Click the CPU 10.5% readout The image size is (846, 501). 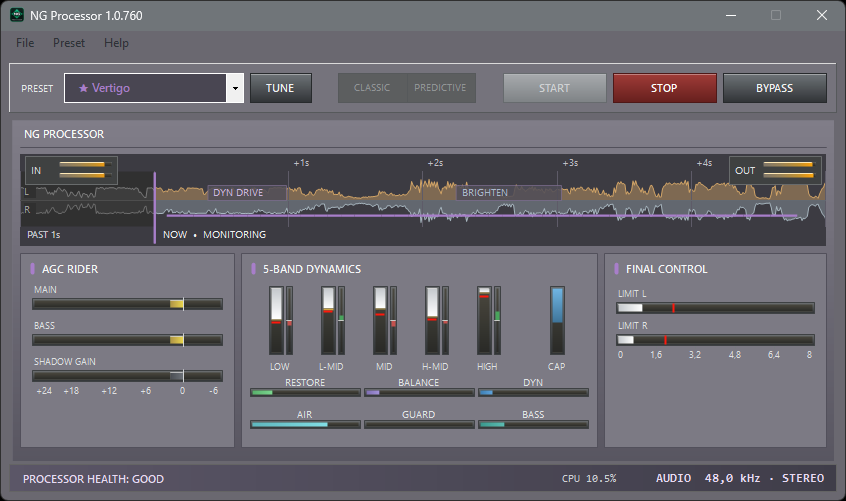click(x=589, y=478)
